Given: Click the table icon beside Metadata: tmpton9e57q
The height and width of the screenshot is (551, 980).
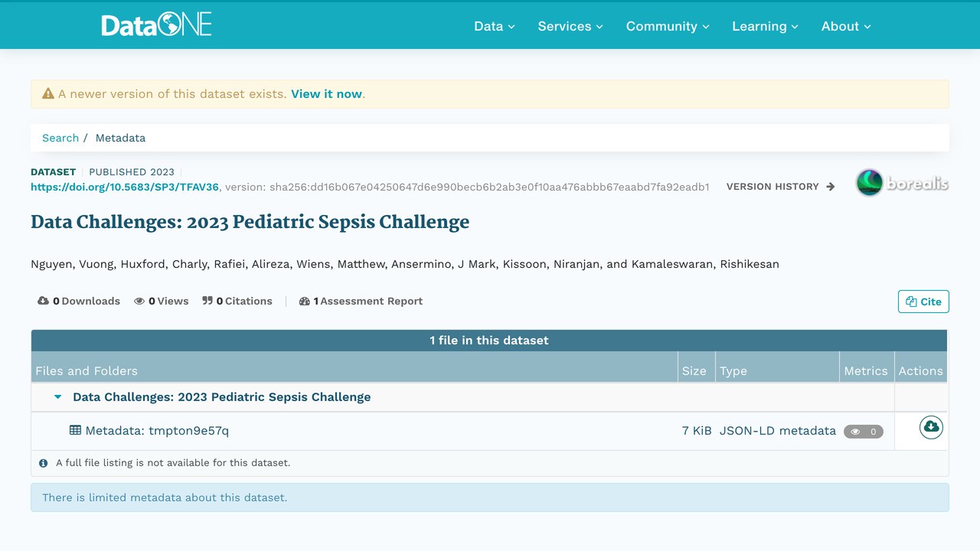Looking at the screenshot, I should [75, 430].
